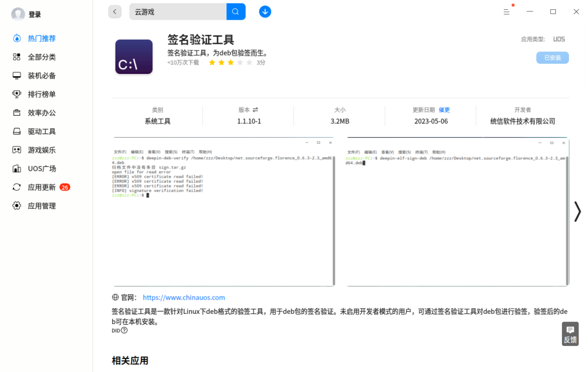Open the 反馈 feedback button

pyautogui.click(x=570, y=334)
